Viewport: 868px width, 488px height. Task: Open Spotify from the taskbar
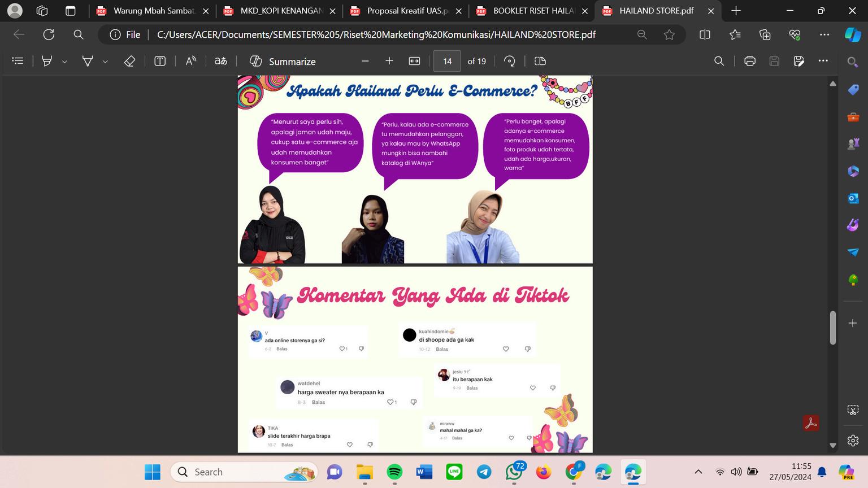point(394,472)
